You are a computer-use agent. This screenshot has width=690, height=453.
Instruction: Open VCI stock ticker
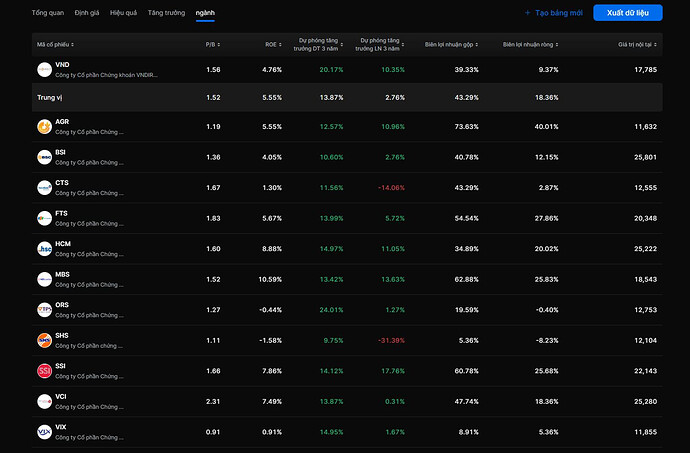click(61, 396)
